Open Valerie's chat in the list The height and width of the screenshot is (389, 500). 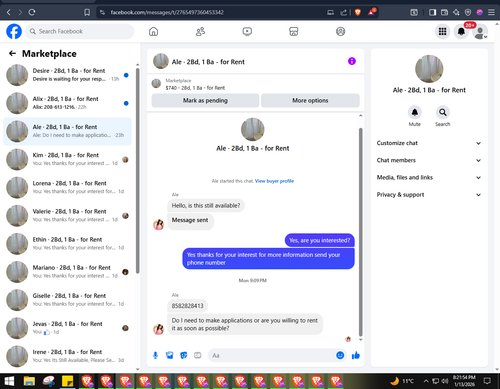(x=67, y=216)
